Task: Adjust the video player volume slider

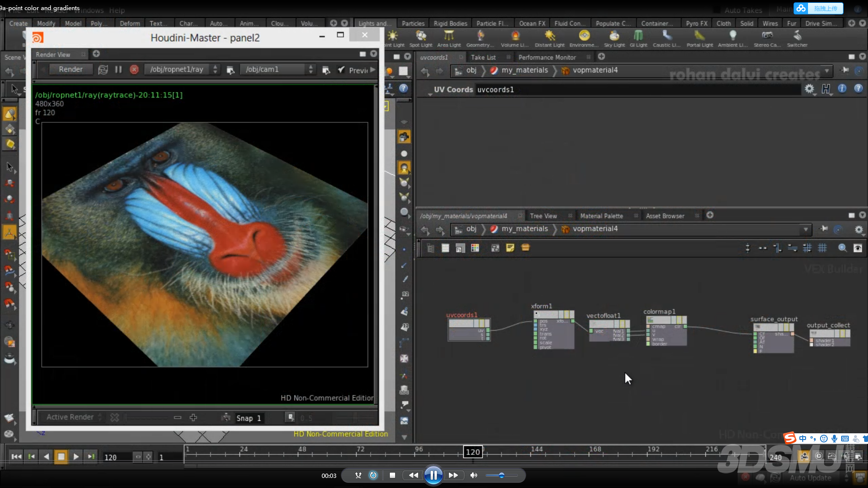Action: pyautogui.click(x=501, y=476)
